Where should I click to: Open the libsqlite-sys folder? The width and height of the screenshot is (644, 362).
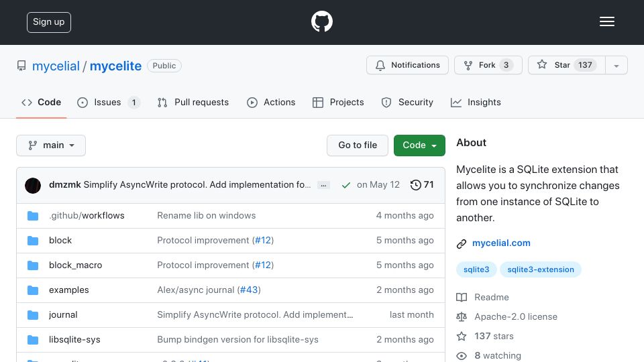(x=74, y=339)
